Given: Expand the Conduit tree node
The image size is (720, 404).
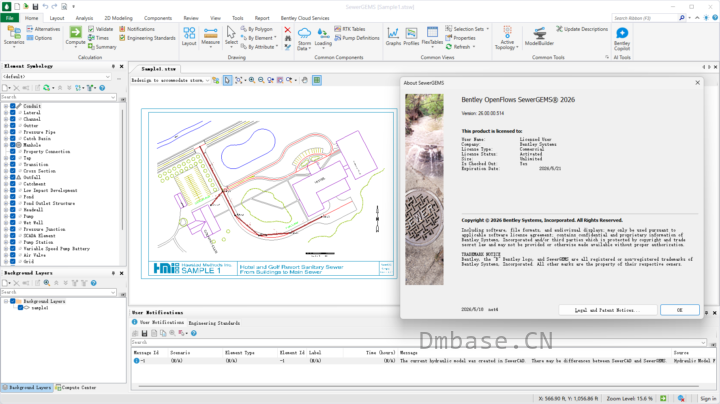Looking at the screenshot, I should coord(6,106).
